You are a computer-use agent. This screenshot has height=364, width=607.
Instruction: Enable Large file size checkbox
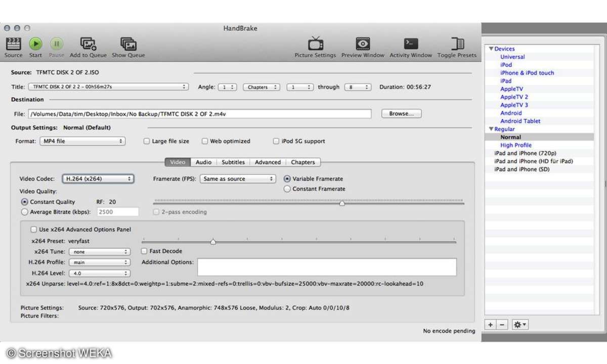coord(147,142)
